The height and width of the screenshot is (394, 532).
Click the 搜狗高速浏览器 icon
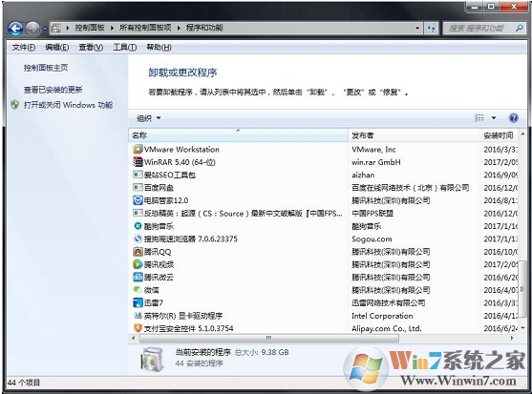(x=138, y=238)
